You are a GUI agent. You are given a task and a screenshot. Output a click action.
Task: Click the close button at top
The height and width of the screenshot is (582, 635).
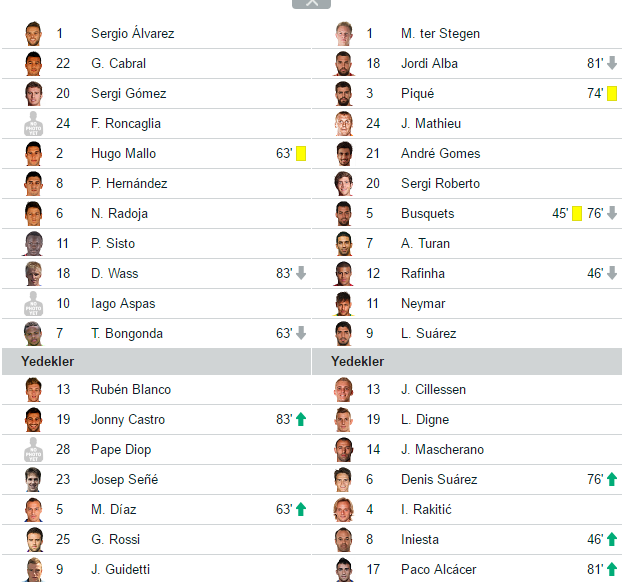(311, 3)
